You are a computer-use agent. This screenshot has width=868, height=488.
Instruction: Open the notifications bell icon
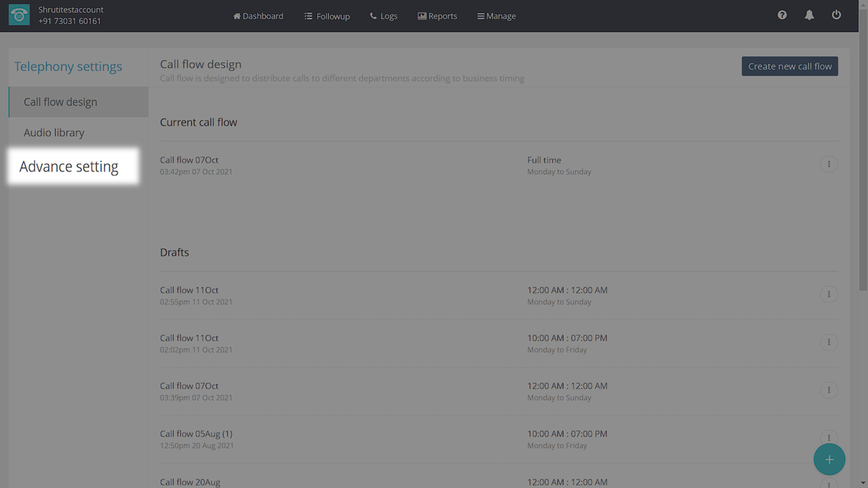[x=809, y=15]
